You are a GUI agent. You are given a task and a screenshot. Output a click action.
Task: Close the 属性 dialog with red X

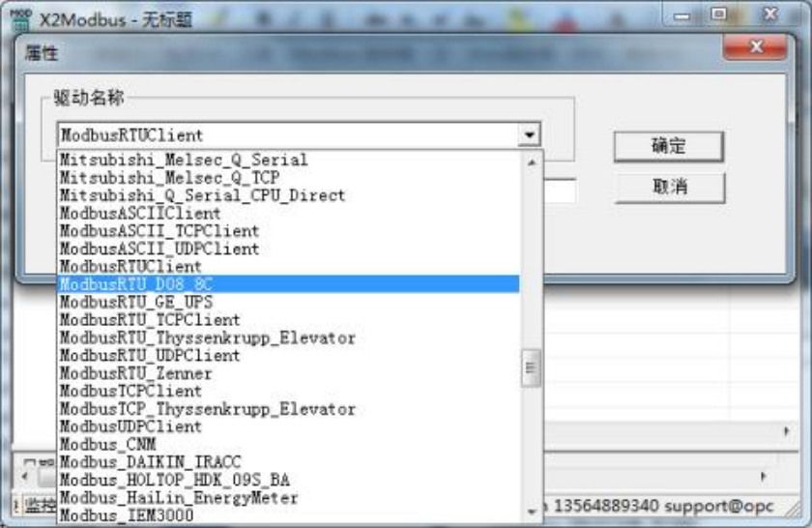click(756, 47)
